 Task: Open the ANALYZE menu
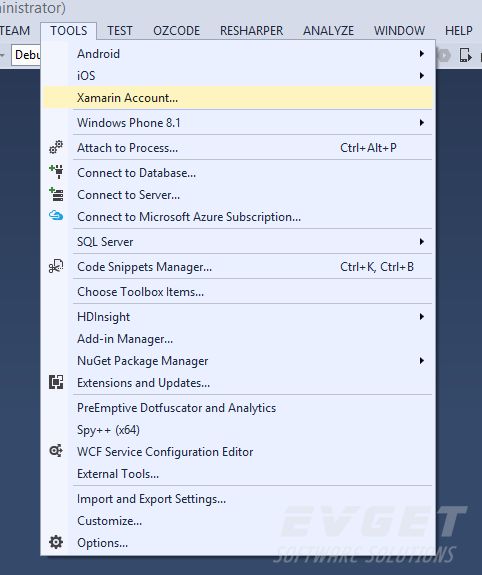(328, 30)
